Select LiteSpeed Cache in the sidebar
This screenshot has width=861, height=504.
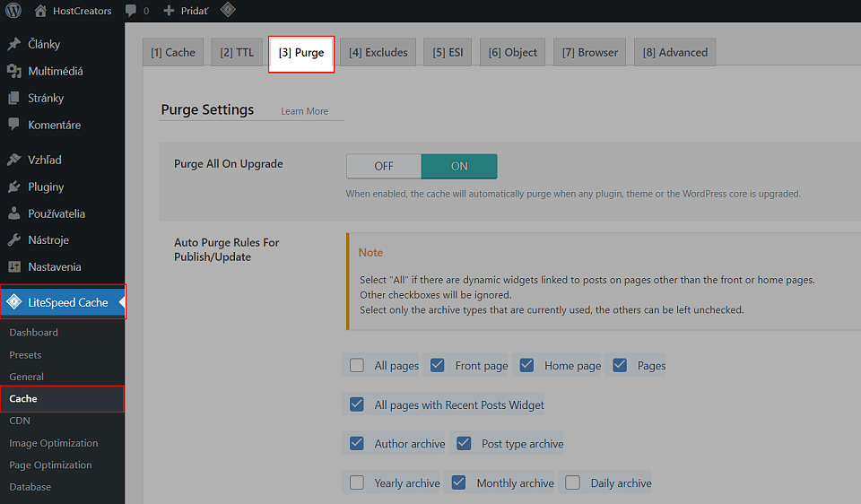tap(63, 302)
